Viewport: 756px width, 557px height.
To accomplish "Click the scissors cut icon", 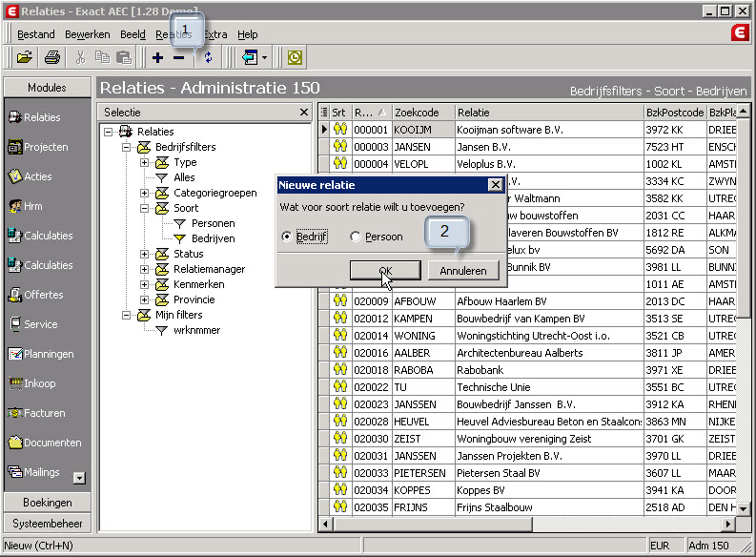I will coord(80,57).
